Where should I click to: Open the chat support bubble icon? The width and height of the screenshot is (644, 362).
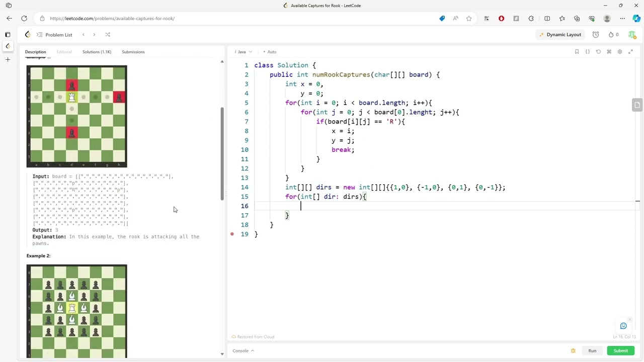coord(623,326)
